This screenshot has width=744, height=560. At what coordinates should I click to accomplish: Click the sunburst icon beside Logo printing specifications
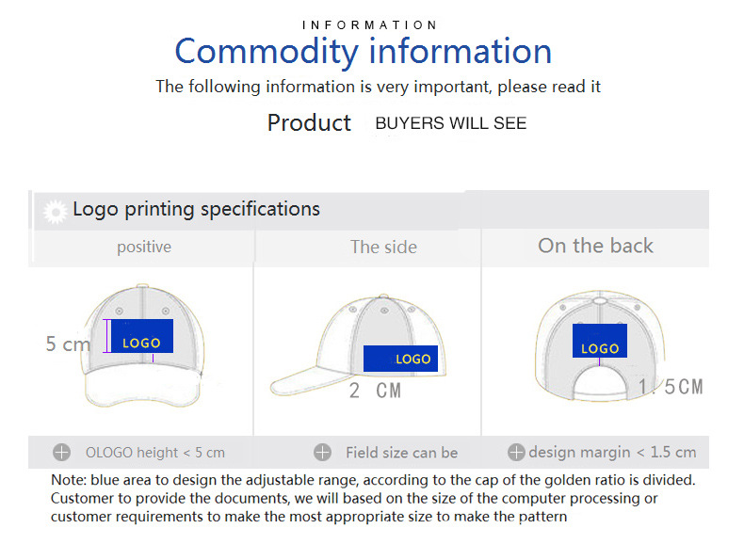(56, 212)
